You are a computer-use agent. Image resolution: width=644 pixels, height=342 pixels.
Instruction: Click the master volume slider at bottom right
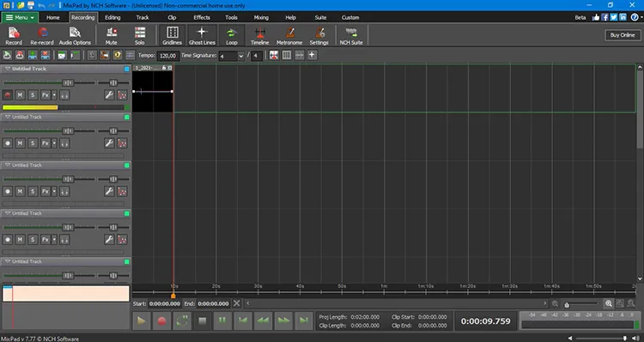pyautogui.click(x=601, y=339)
